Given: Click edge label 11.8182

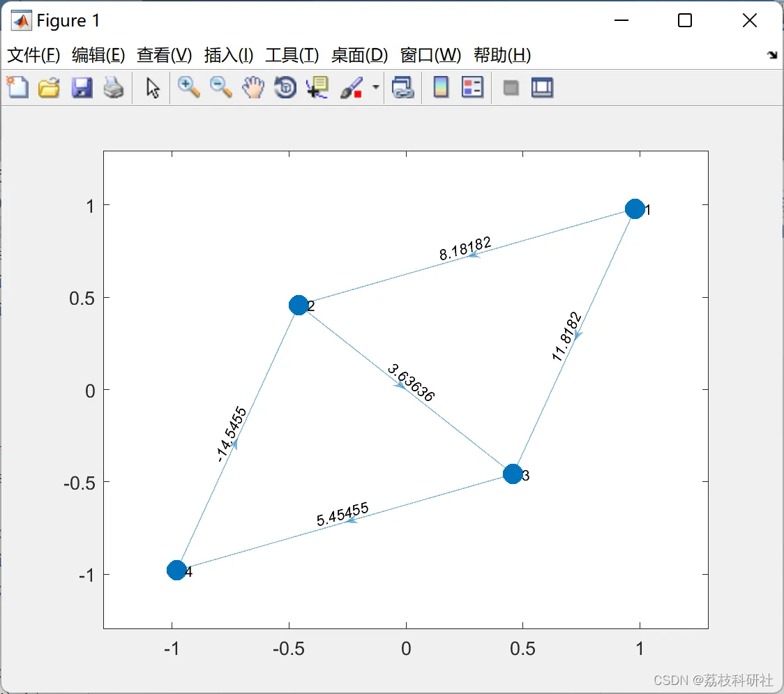Looking at the screenshot, I should [x=566, y=336].
